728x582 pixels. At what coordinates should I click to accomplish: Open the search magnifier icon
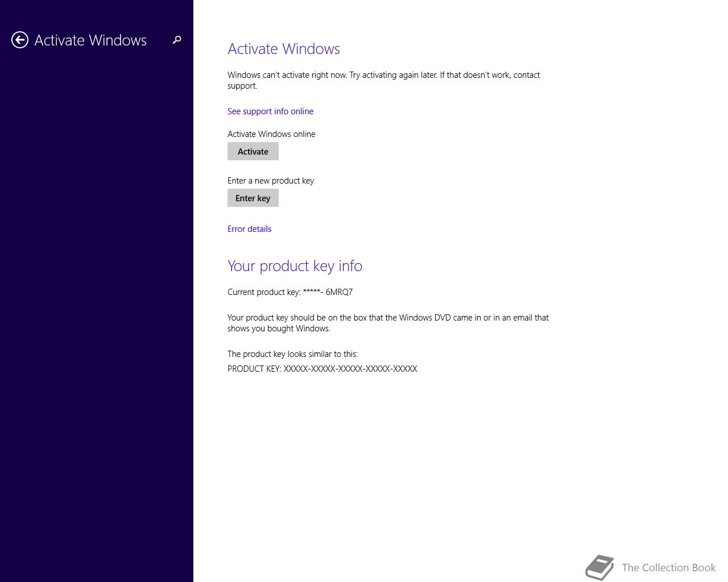point(177,40)
